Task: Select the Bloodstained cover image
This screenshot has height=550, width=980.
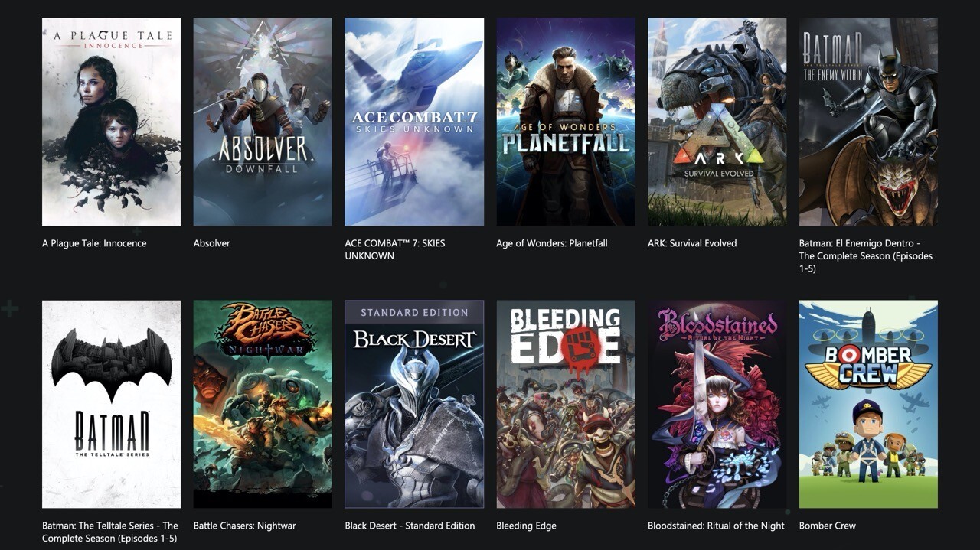Action: coord(717,404)
